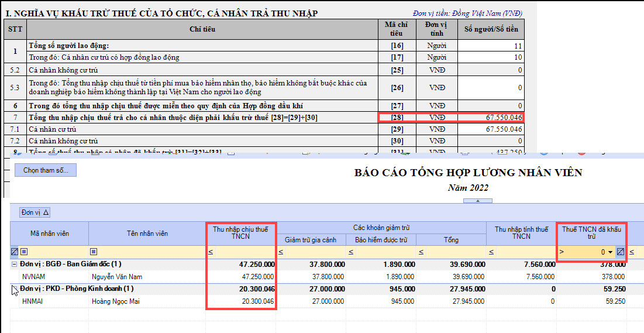
Task: Click filter operator icon for Mã nhân viên
Action: pos(24,252)
